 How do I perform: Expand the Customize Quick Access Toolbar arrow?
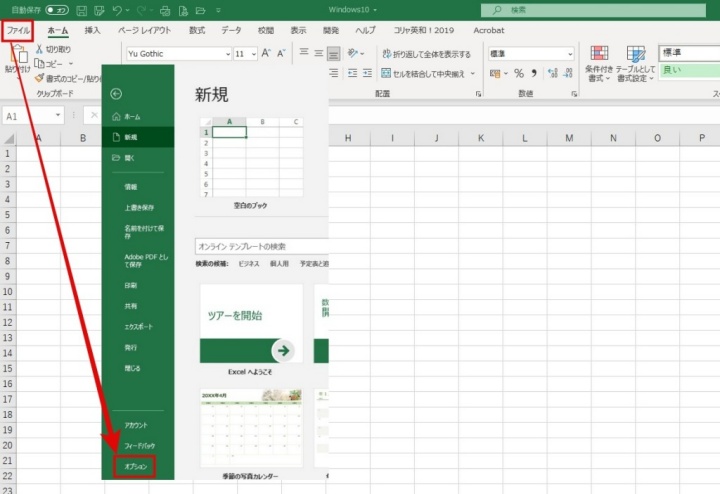pos(218,10)
